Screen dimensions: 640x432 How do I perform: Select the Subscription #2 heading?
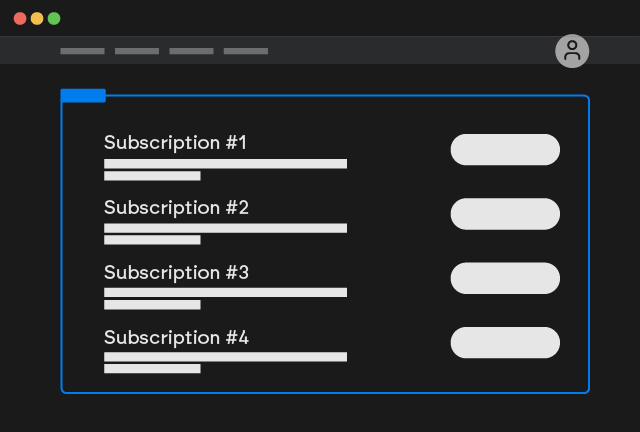tap(176, 208)
